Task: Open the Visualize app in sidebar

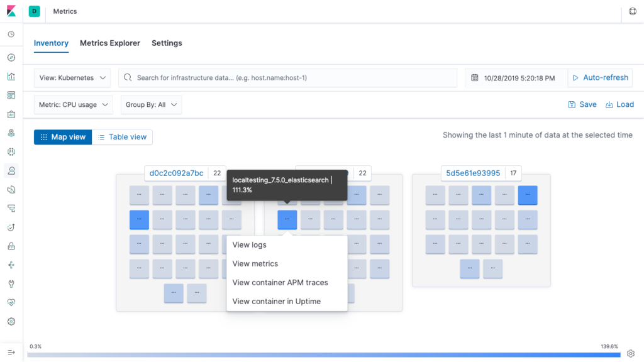Action: (x=11, y=77)
